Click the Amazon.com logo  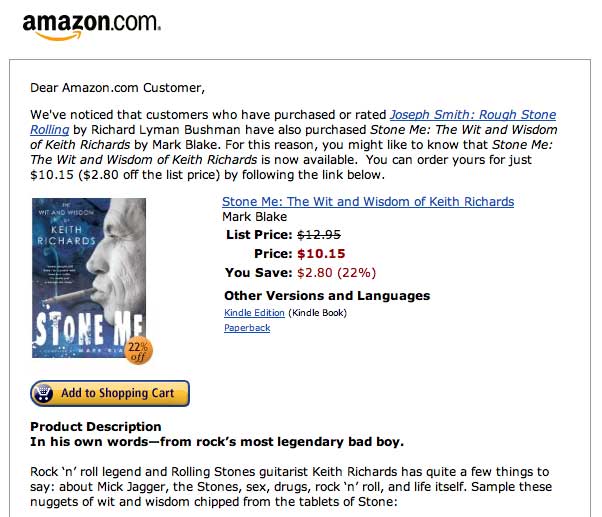point(91,25)
